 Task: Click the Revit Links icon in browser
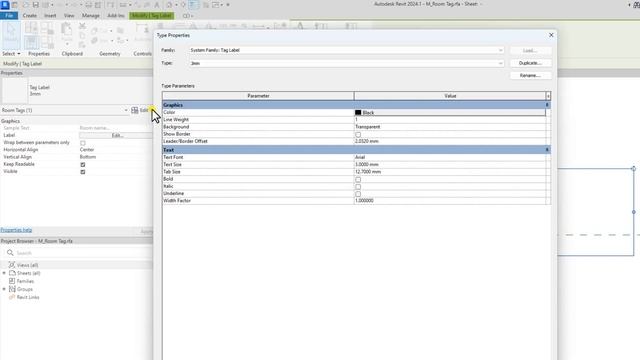12,297
